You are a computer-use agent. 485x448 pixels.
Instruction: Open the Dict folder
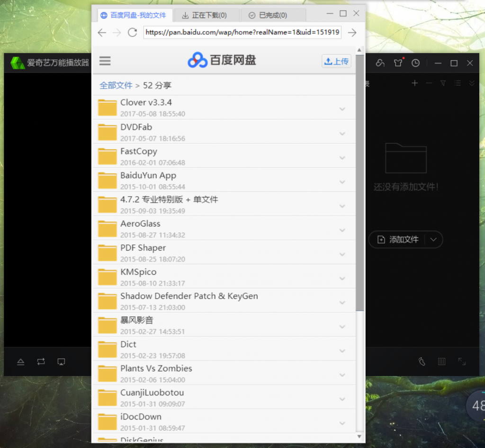point(224,349)
